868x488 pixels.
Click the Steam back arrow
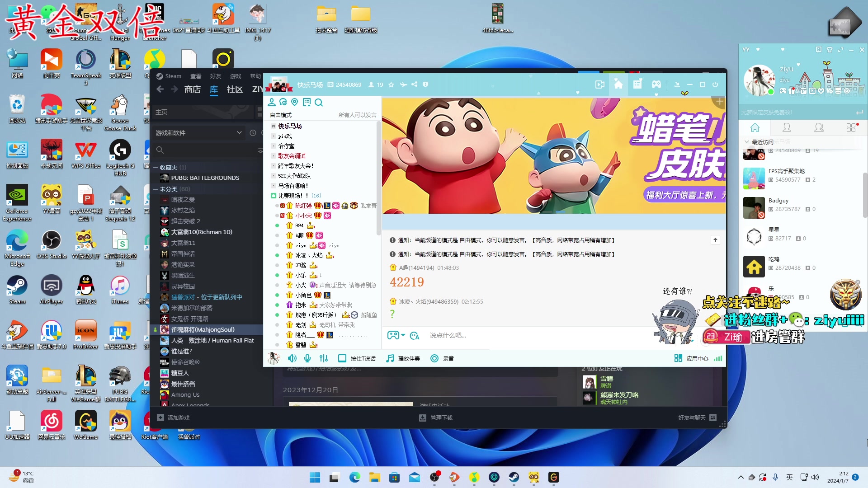(160, 89)
